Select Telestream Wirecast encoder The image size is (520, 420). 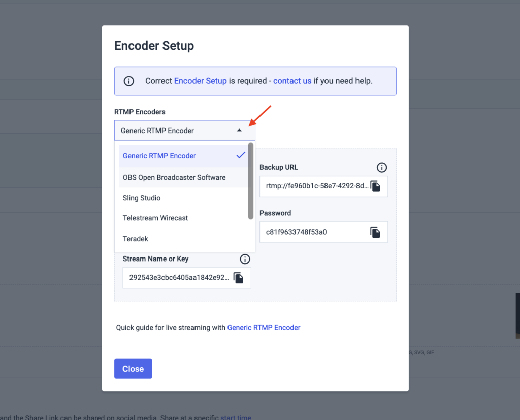click(x=155, y=218)
